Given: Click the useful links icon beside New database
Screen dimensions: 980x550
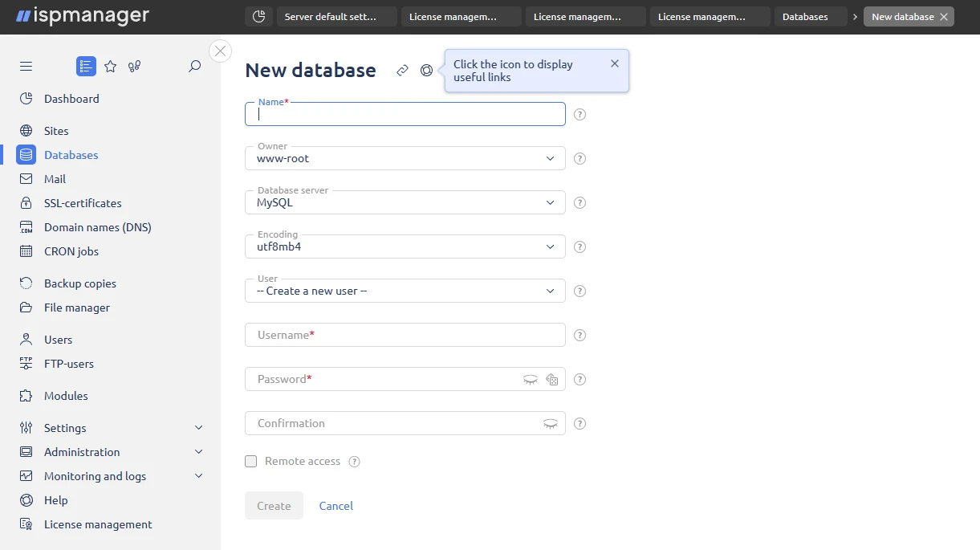Looking at the screenshot, I should click(426, 71).
